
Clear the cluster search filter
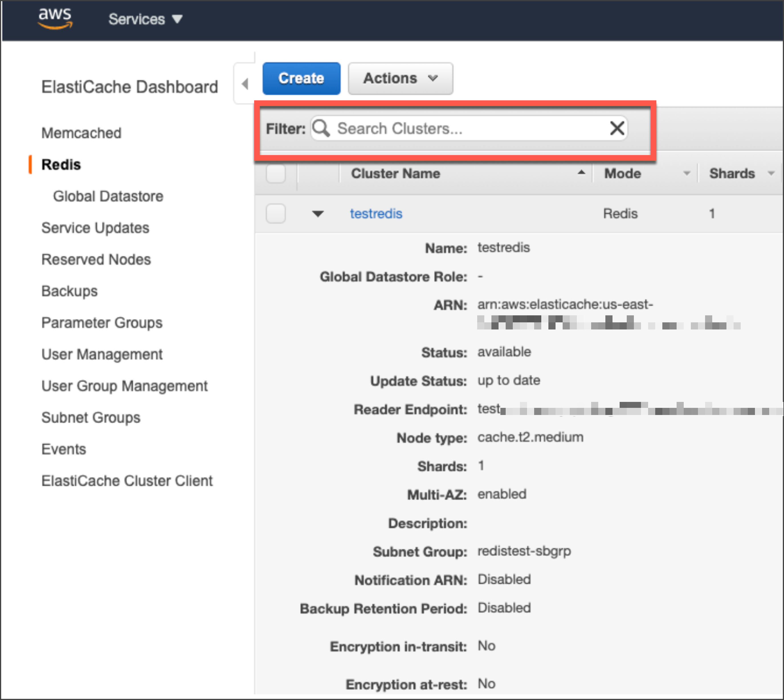point(617,128)
